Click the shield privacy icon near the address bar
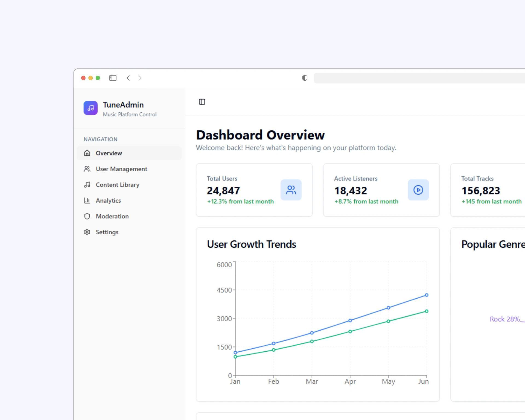 tap(305, 78)
